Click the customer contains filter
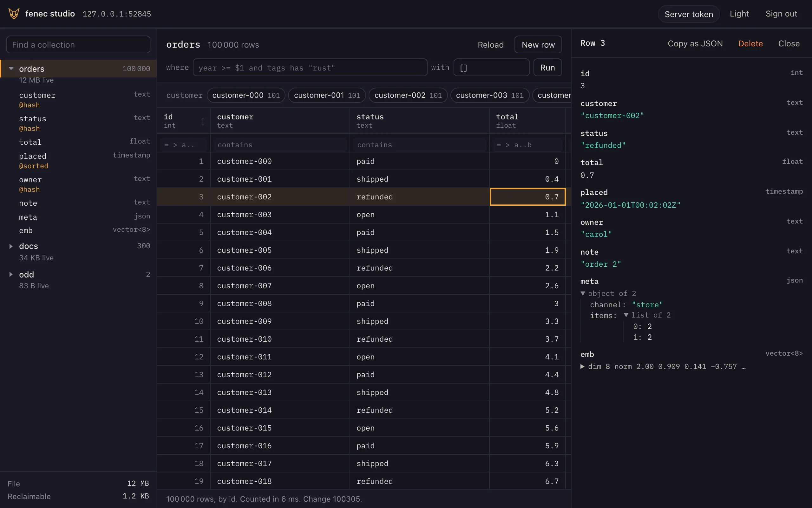Image resolution: width=812 pixels, height=508 pixels. tap(280, 145)
